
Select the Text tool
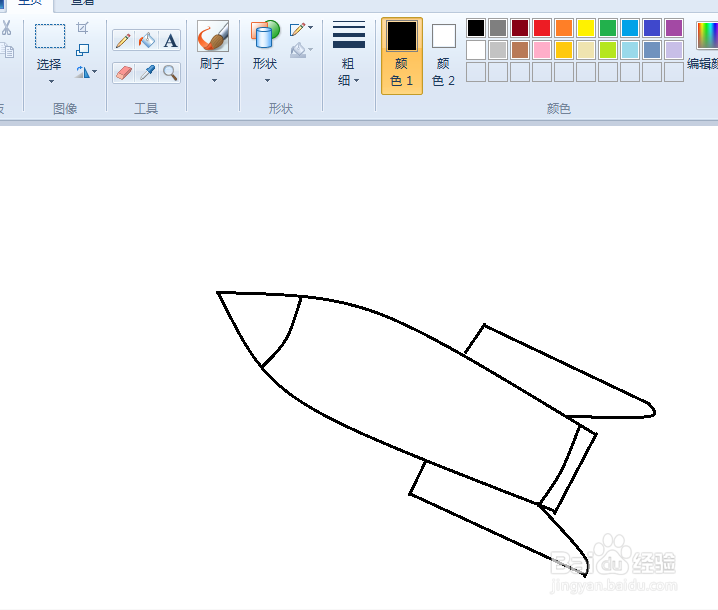click(170, 40)
